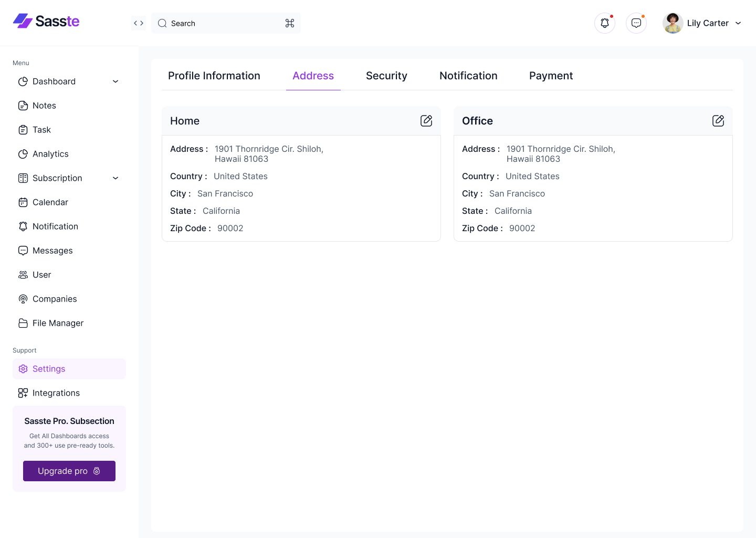The height and width of the screenshot is (538, 756).
Task: Switch to the Profile Information tab
Action: (x=214, y=75)
